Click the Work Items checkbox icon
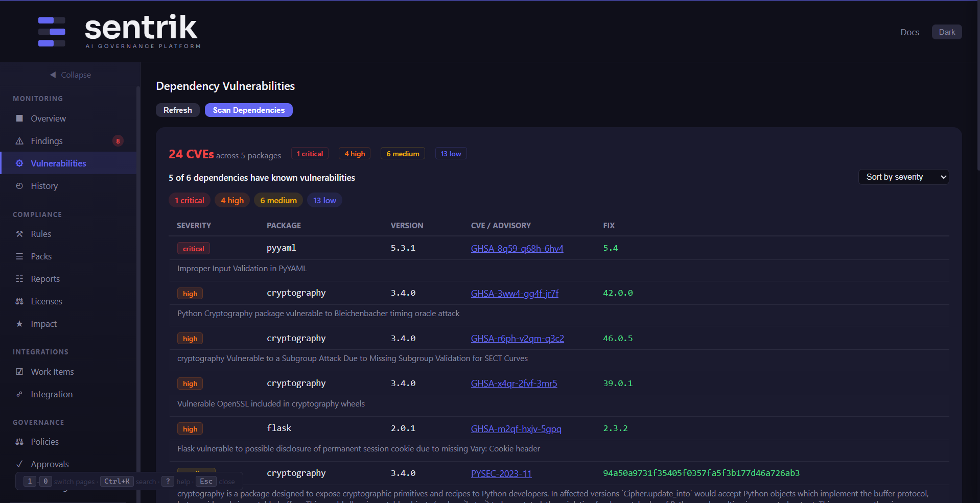This screenshot has height=503, width=980. coord(19,372)
